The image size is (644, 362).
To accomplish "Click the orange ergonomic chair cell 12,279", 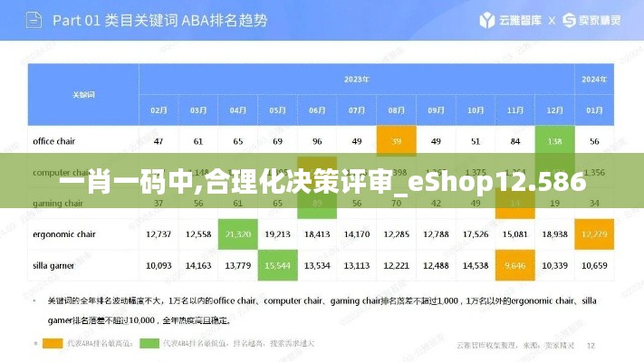I will (594, 234).
